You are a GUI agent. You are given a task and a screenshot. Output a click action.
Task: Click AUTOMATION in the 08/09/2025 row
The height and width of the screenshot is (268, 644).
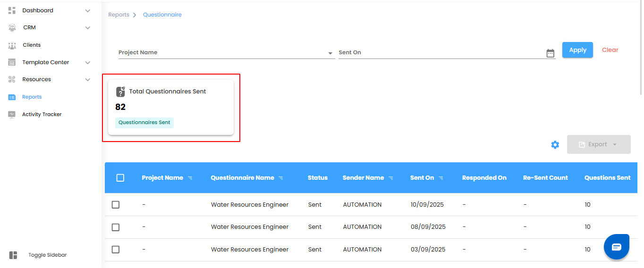(x=362, y=227)
